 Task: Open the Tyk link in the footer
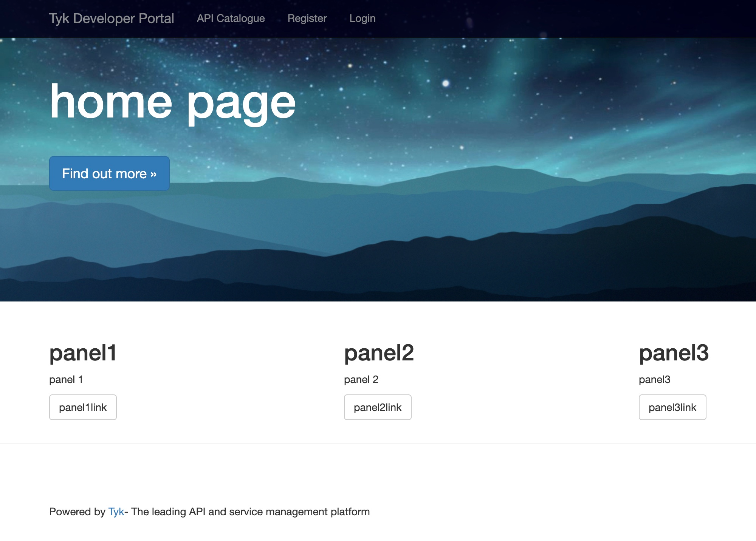pyautogui.click(x=116, y=512)
